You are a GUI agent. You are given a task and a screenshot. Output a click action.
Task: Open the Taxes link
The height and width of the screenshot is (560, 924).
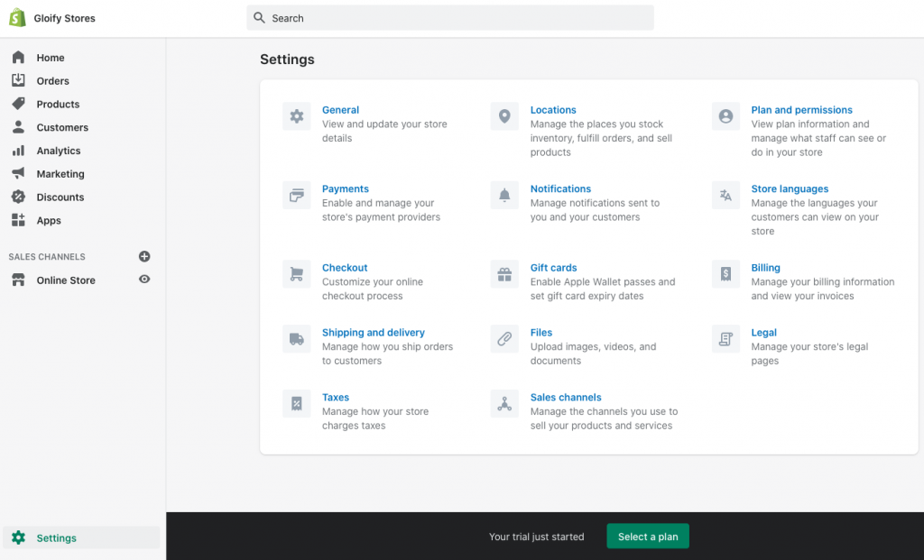coord(336,397)
